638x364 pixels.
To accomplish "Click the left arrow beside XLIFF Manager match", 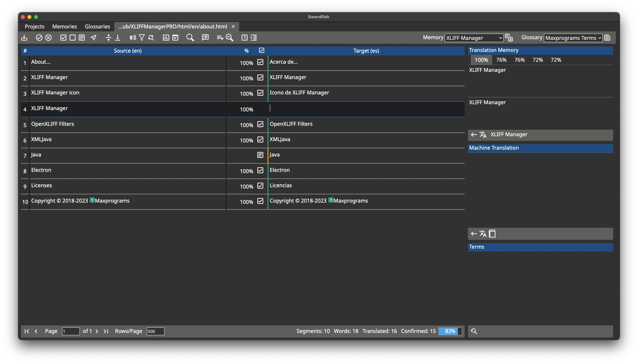I will (x=474, y=135).
